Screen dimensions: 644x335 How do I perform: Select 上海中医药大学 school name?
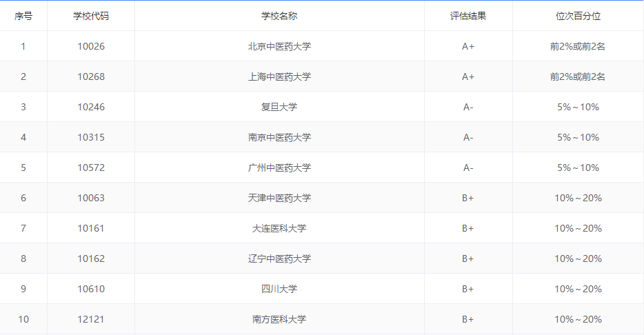[279, 77]
